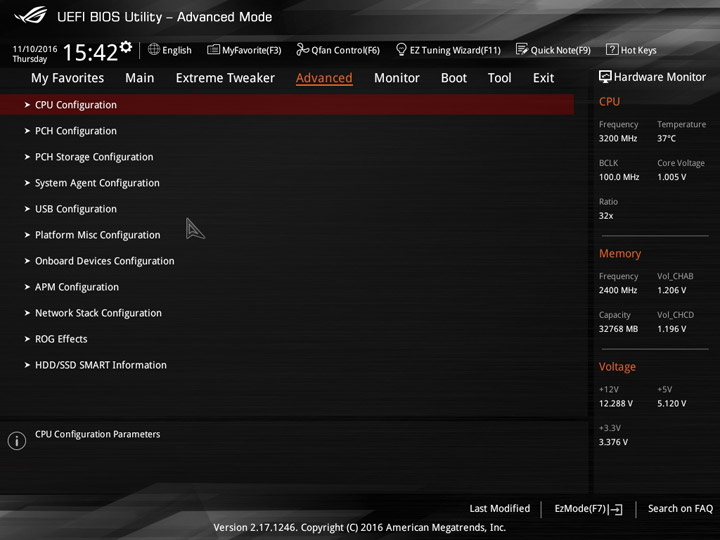
Task: Expand Platform Misc Configuration arrow
Action: tap(27, 235)
